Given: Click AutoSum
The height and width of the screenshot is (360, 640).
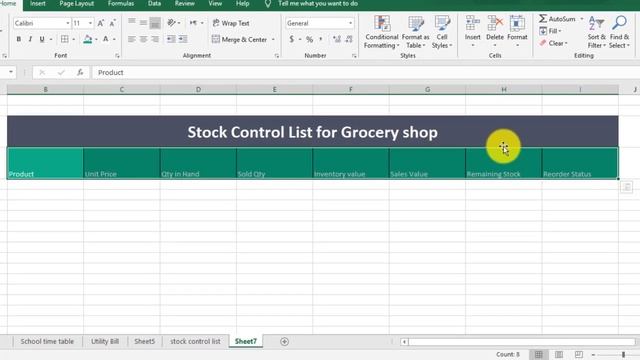Looking at the screenshot, I should click(557, 19).
